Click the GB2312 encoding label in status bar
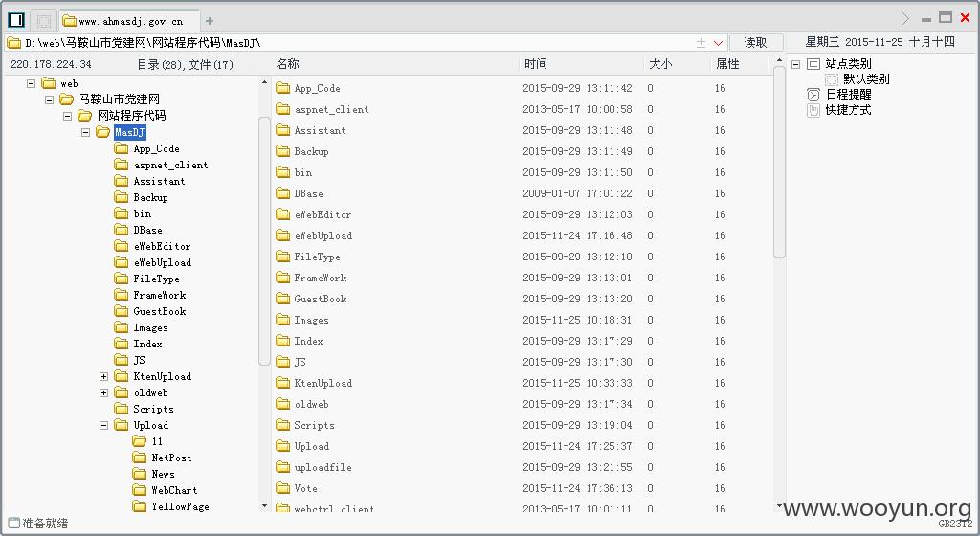980x536 pixels. click(x=955, y=525)
